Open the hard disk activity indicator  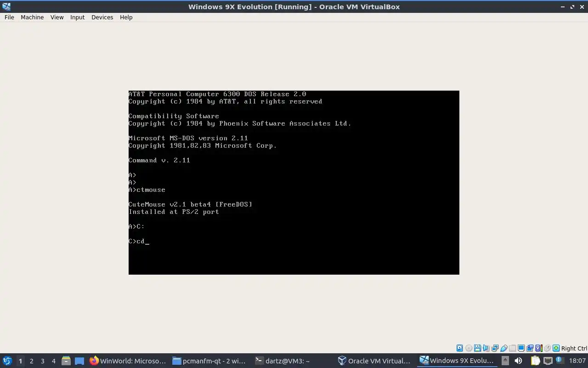click(x=459, y=348)
